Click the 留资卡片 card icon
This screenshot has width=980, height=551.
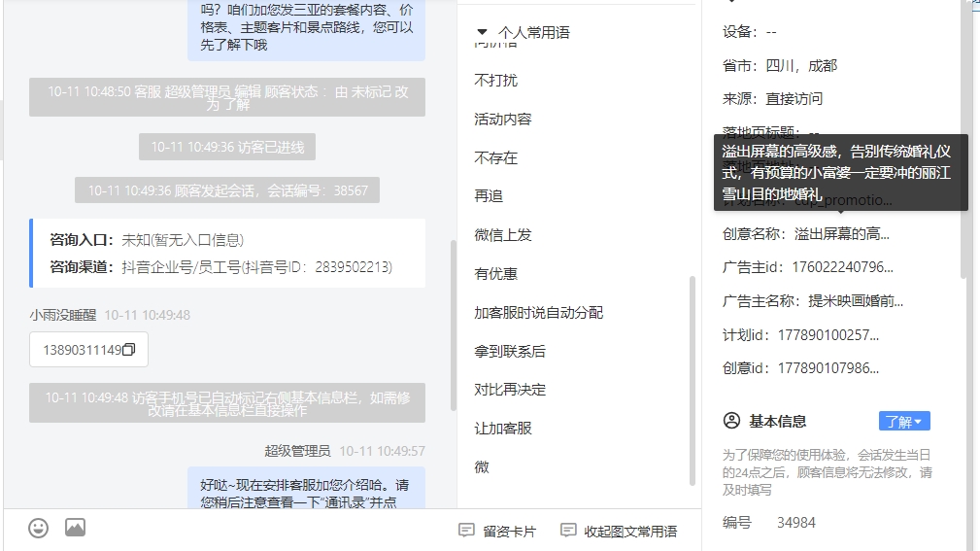(x=466, y=531)
